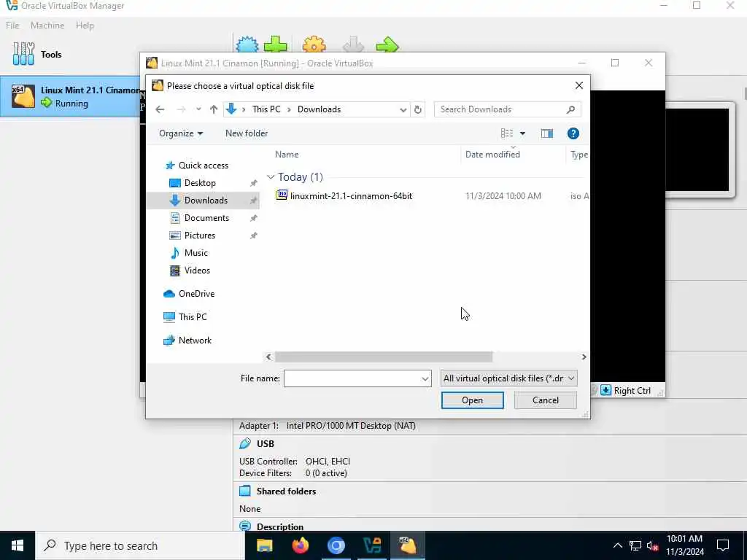Screen dimensions: 747x560
Task: Open the view options dropdown arrow
Action: (522, 133)
